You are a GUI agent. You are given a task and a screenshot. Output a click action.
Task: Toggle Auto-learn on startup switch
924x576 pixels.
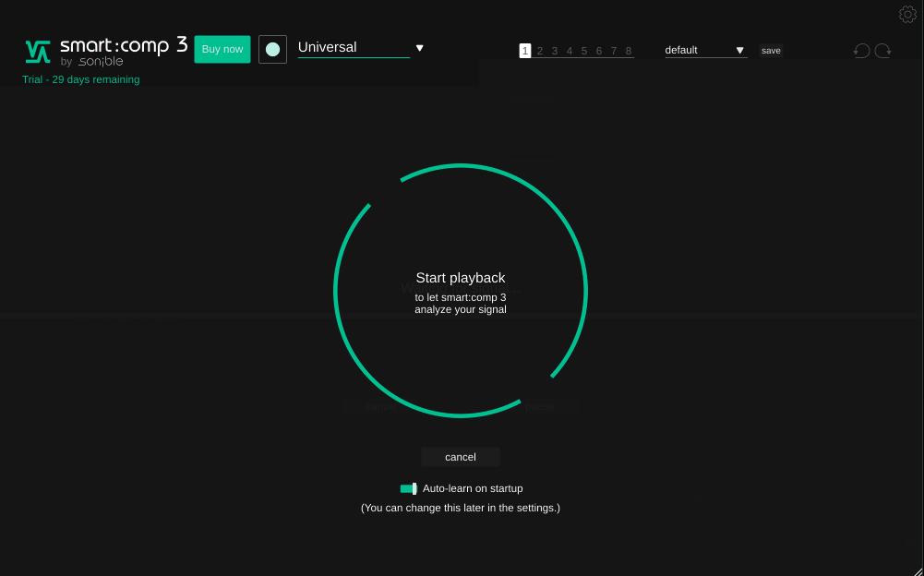pos(408,488)
